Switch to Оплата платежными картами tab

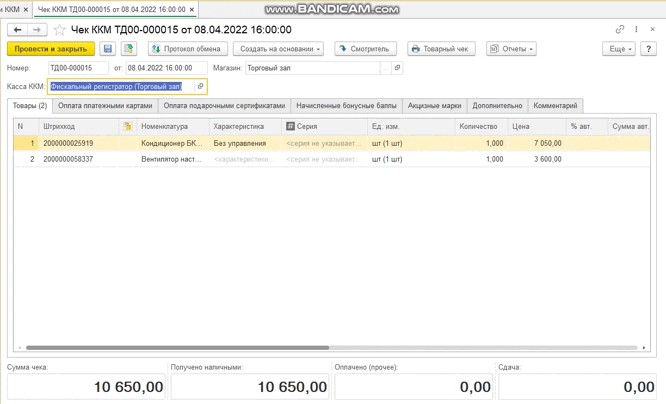pos(105,106)
